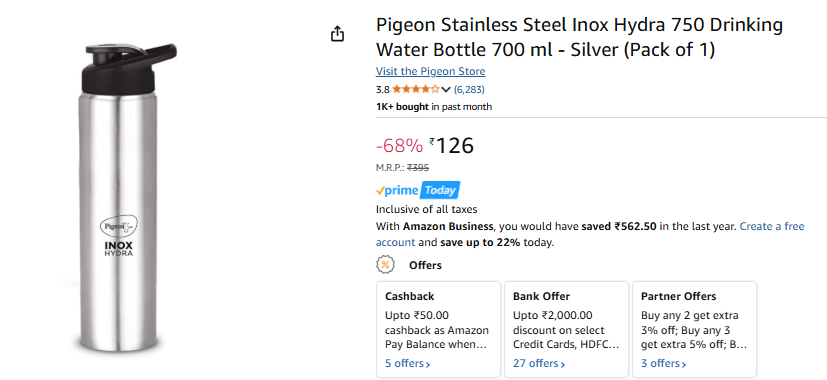Image resolution: width=827 pixels, height=380 pixels.
Task: Select the Partner Offers card
Action: pyautogui.click(x=695, y=329)
